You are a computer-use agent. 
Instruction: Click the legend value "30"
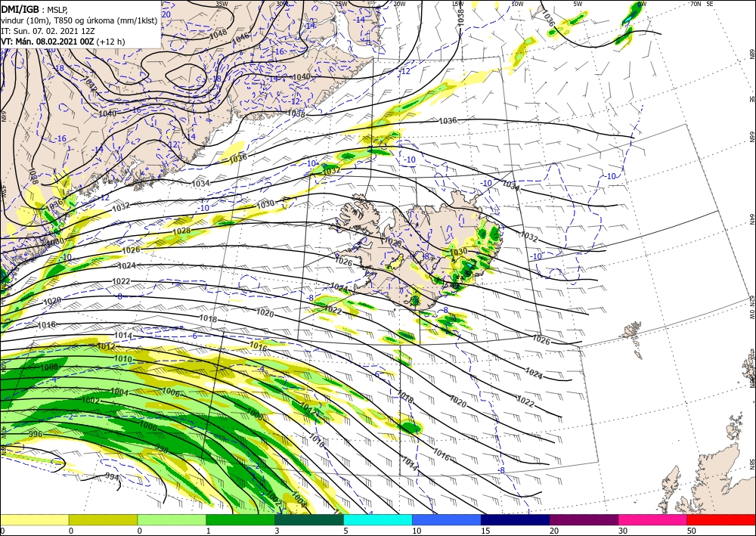click(622, 531)
